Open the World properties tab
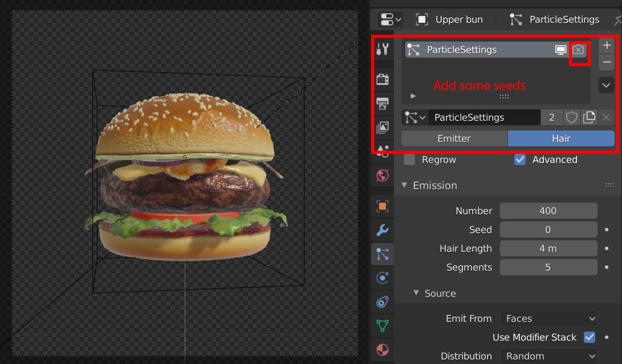The image size is (622, 364). pos(383,175)
